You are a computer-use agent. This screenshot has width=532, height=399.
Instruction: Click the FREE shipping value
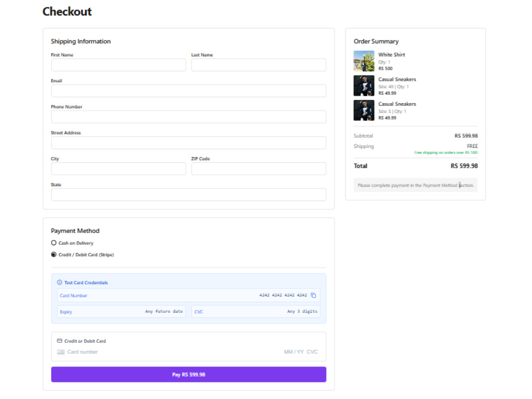(x=472, y=146)
